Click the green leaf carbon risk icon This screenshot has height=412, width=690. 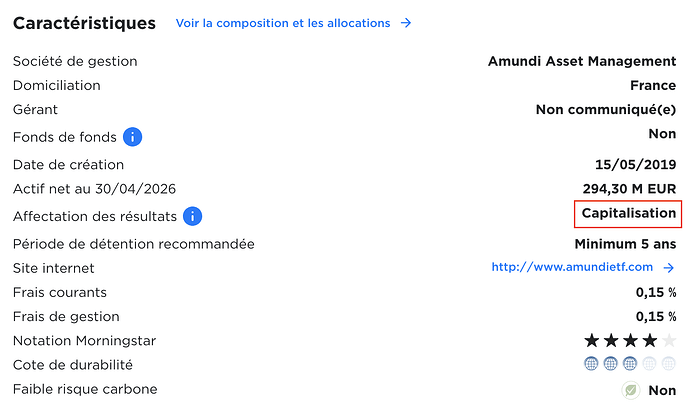pyautogui.click(x=631, y=390)
